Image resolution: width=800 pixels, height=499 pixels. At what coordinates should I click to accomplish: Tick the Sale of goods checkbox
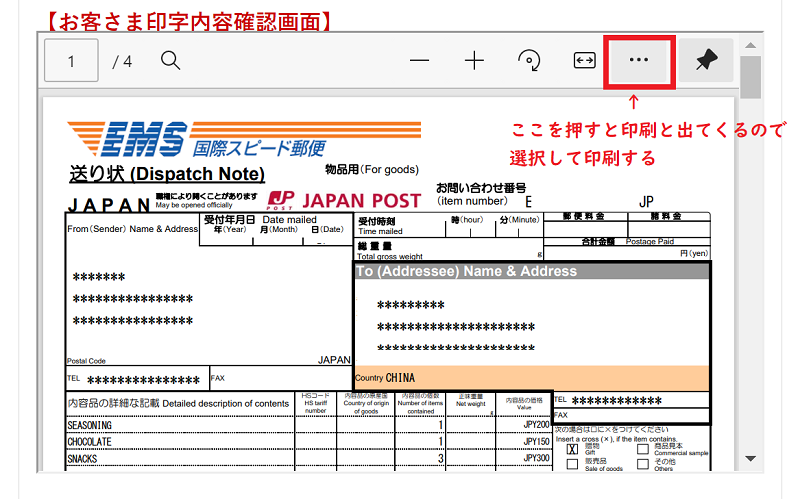click(x=572, y=464)
